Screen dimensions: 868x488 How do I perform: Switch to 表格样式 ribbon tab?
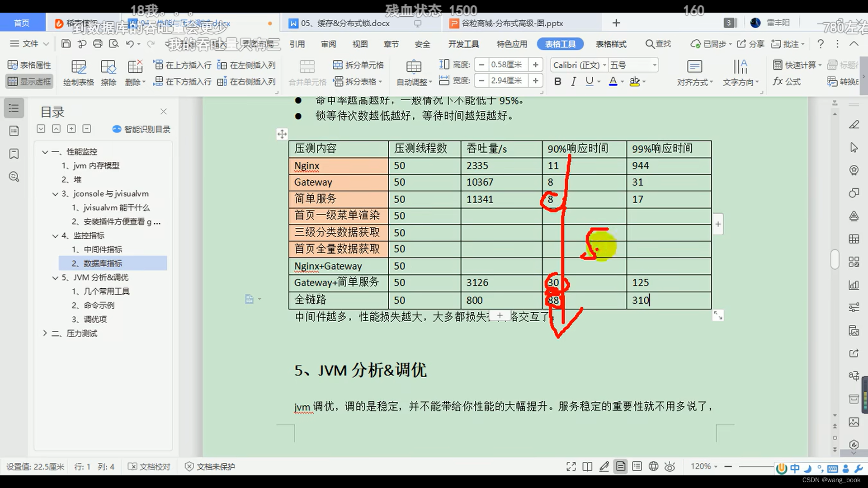pyautogui.click(x=611, y=44)
